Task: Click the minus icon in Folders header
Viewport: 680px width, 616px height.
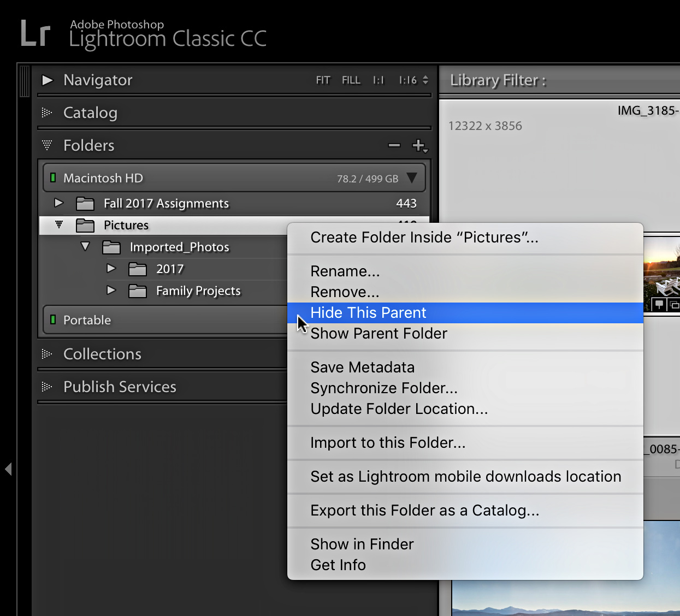Action: (394, 145)
